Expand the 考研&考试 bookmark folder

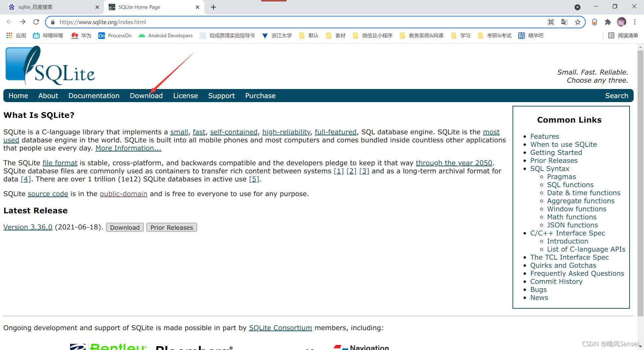(494, 36)
